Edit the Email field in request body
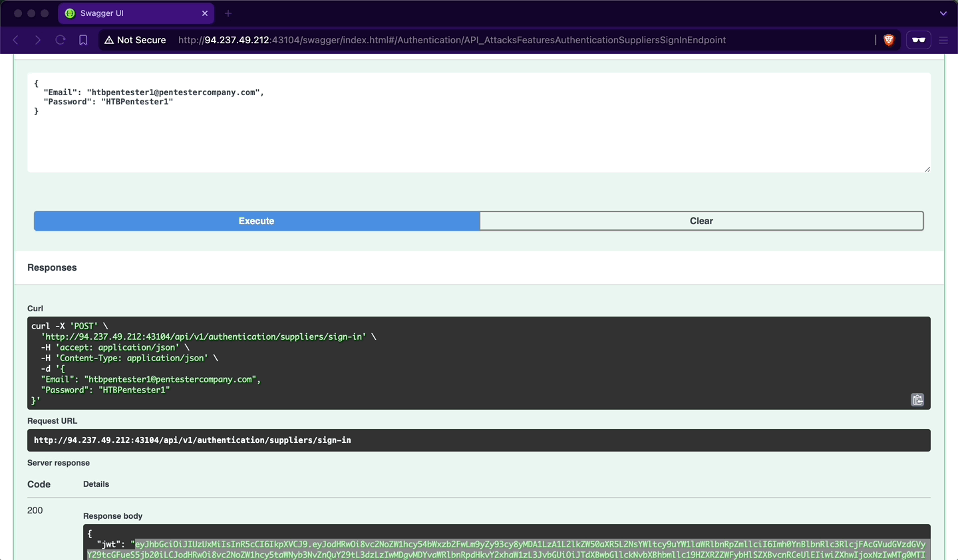This screenshot has height=560, width=958. (153, 92)
